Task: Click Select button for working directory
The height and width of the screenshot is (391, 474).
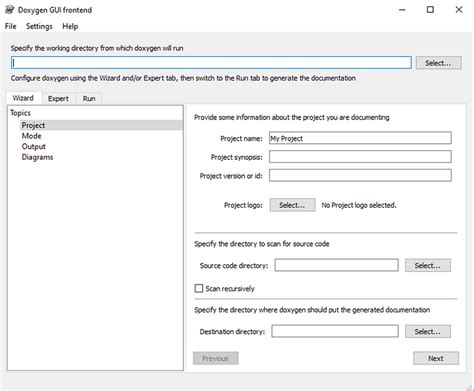Action: click(x=438, y=63)
